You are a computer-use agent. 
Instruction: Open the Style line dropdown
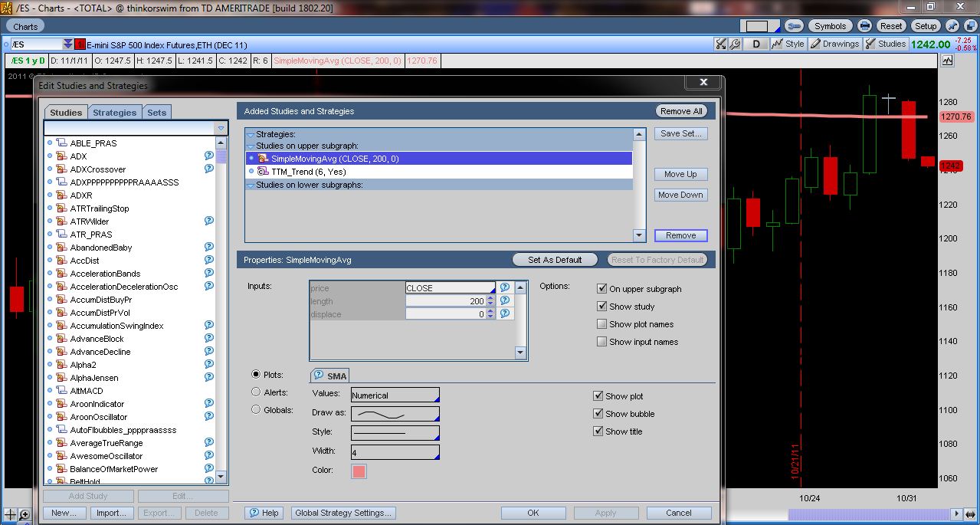click(x=395, y=433)
